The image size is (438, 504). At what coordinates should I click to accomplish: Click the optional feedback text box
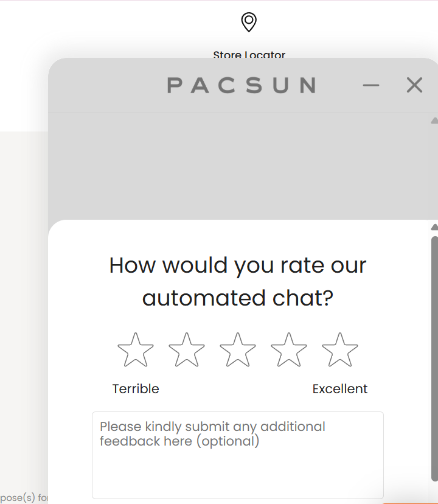237,455
